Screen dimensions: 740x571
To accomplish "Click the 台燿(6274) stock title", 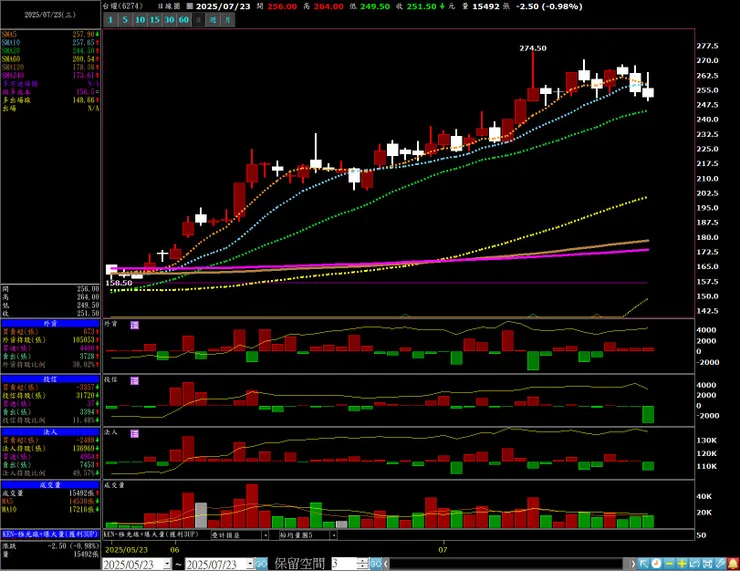I will [123, 6].
